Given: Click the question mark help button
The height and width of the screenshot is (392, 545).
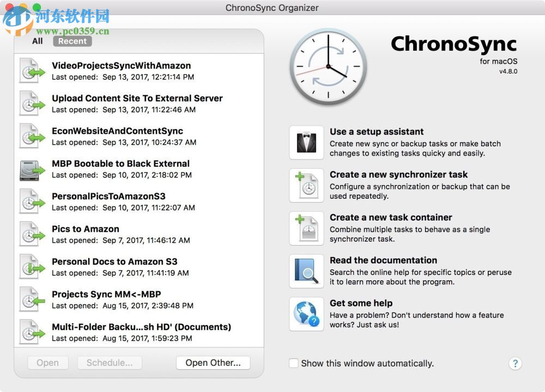Looking at the screenshot, I should click(515, 363).
